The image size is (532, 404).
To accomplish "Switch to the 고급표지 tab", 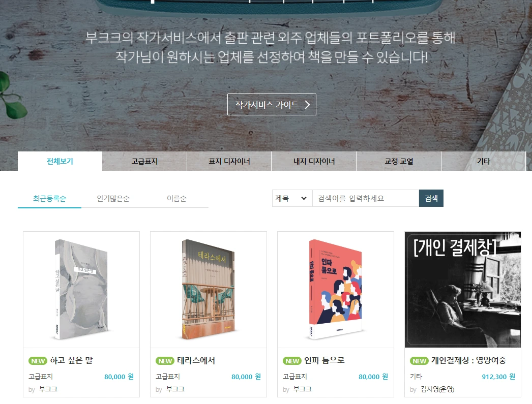I will click(144, 161).
